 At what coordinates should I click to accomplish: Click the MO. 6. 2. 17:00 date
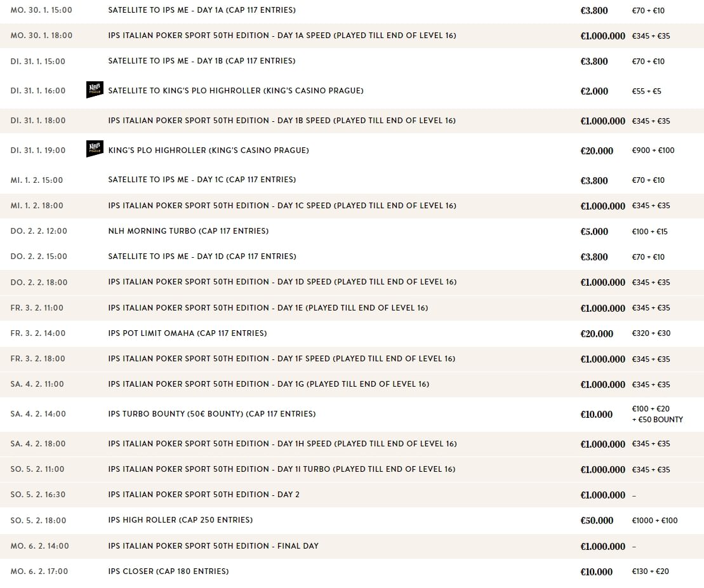(x=39, y=571)
